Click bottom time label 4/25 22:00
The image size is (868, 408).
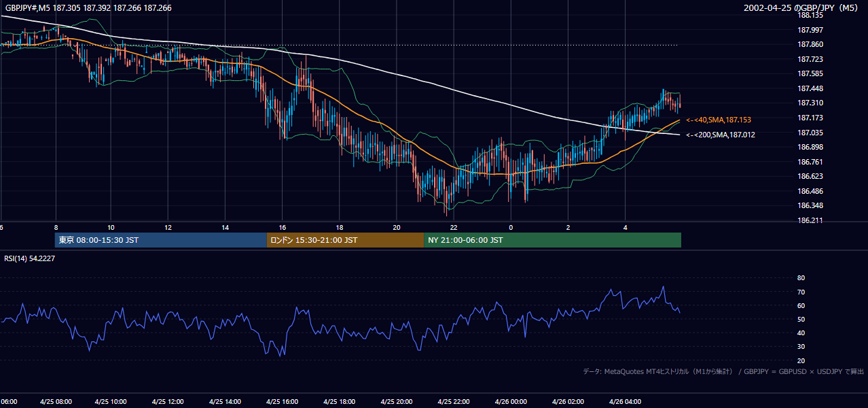(454, 401)
